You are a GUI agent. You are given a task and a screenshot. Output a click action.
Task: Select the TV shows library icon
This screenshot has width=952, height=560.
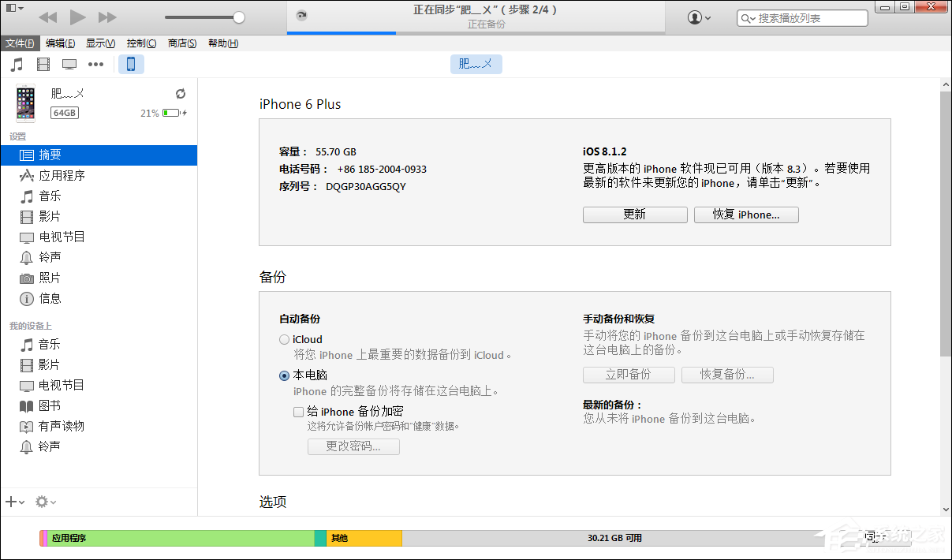(x=69, y=64)
